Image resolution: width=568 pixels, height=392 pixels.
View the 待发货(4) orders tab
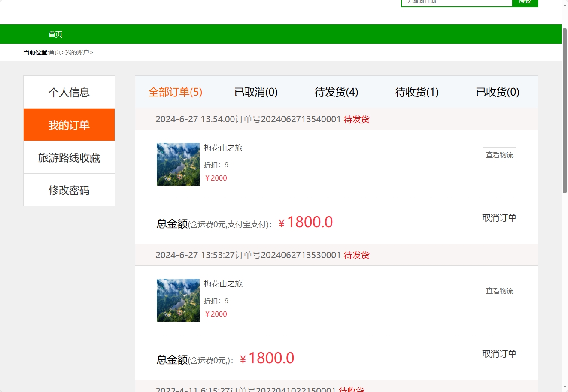336,92
